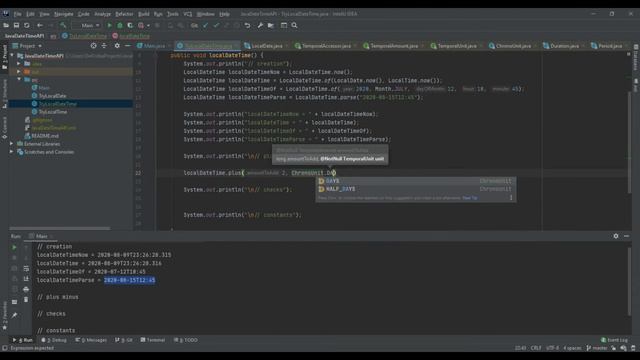Click the Run Anything layout icon
Image resolution: width=640 pixels, height=360 pixels.
tap(284, 25)
